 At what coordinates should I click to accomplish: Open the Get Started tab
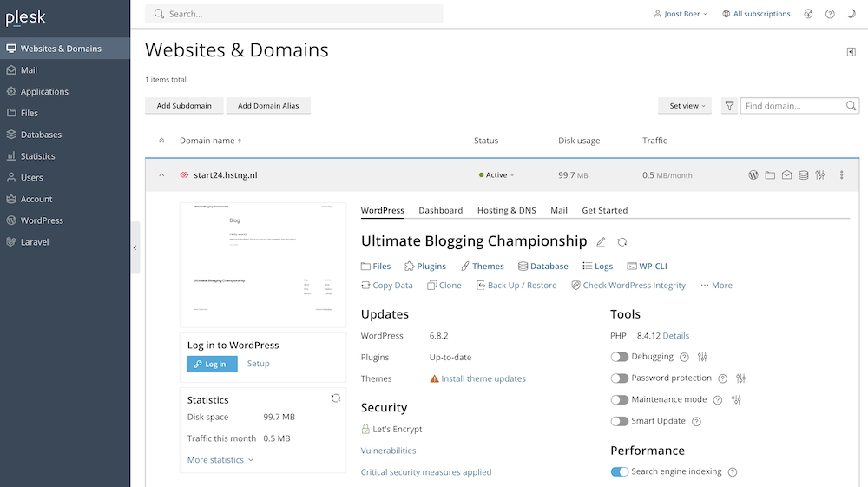tap(604, 210)
